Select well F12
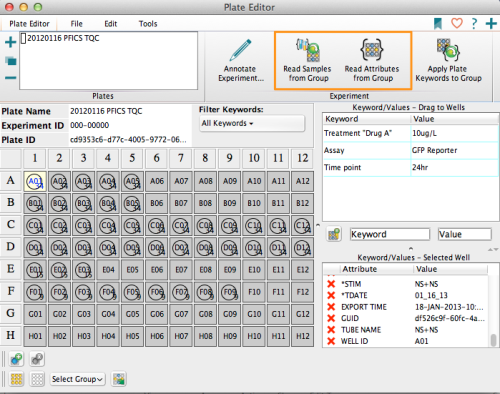 tap(302, 292)
